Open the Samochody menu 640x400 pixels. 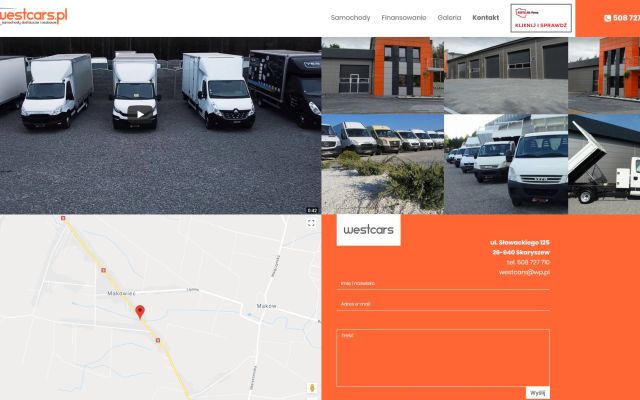click(x=350, y=18)
